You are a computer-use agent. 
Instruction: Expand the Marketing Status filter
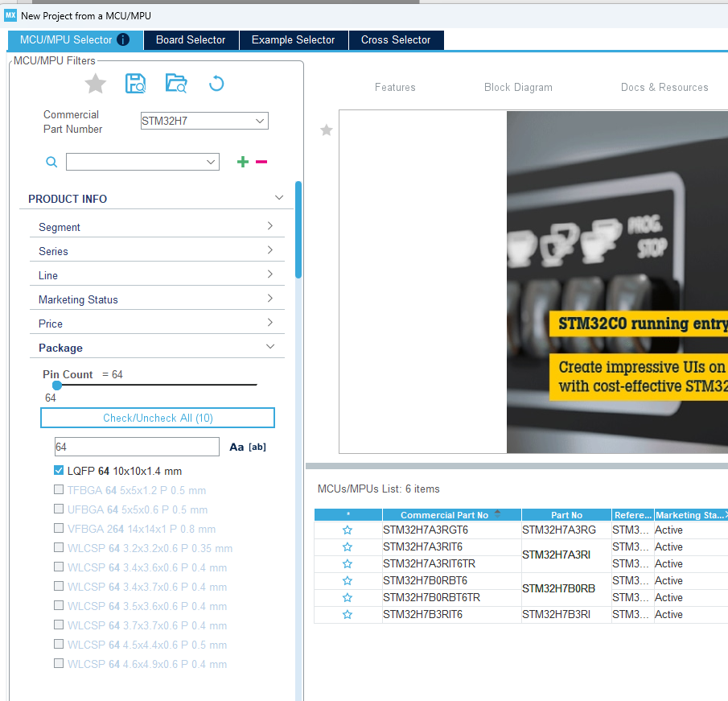tap(269, 299)
